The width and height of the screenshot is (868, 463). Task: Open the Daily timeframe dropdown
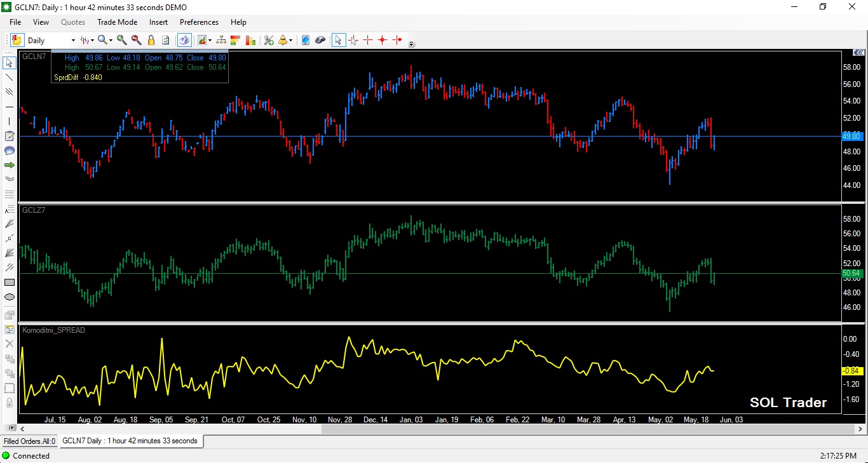coord(73,40)
